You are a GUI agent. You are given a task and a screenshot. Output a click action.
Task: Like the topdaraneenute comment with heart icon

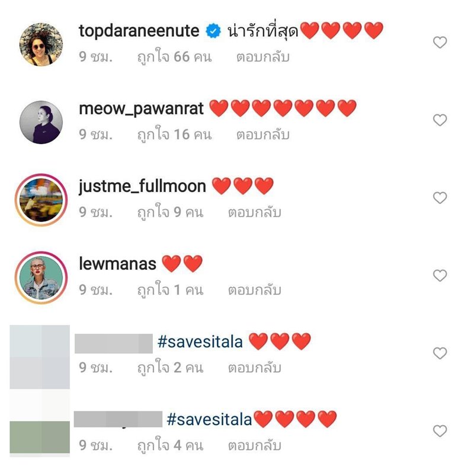pyautogui.click(x=440, y=42)
